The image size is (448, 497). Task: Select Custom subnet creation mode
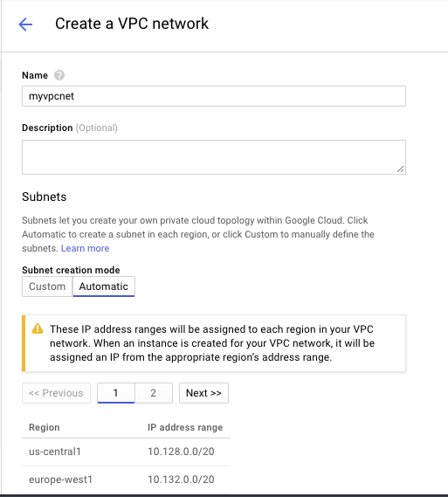pyautogui.click(x=47, y=286)
